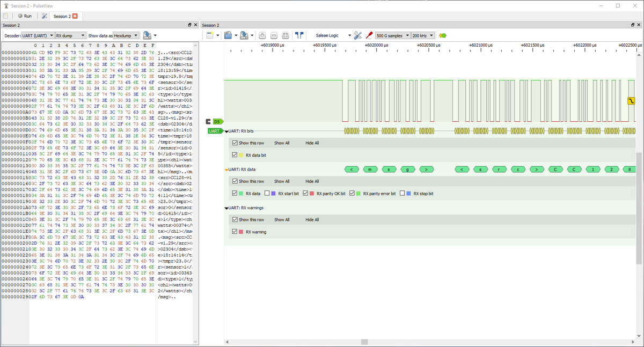This screenshot has width=644, height=347.
Task: Click Hide All in RX bits row
Action: [x=312, y=143]
